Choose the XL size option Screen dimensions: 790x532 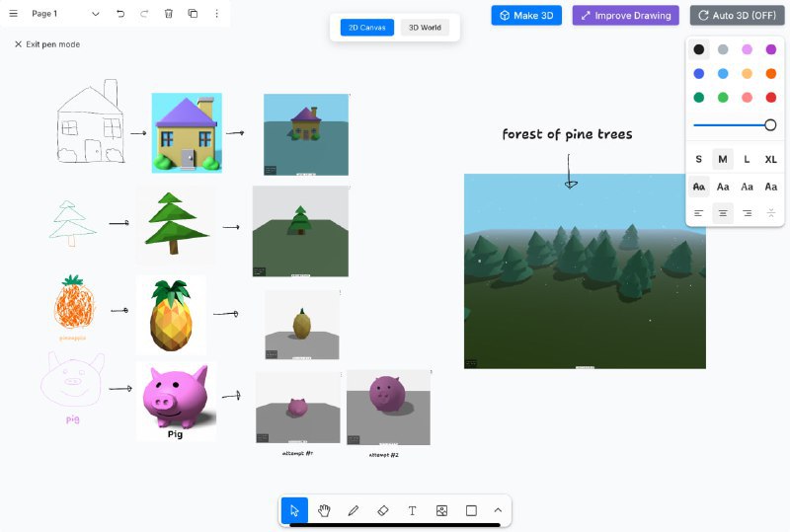pos(770,159)
